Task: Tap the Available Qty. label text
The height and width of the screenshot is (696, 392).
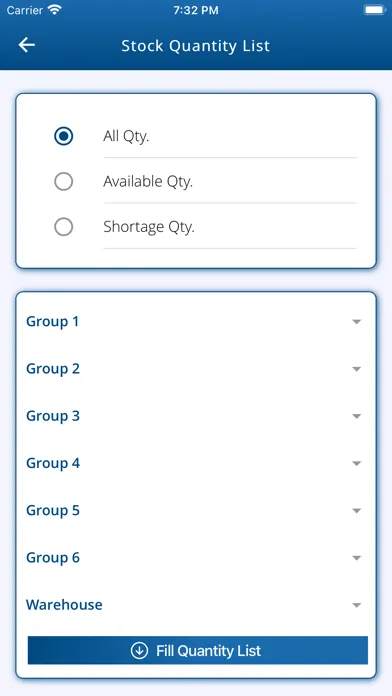Action: (148, 182)
